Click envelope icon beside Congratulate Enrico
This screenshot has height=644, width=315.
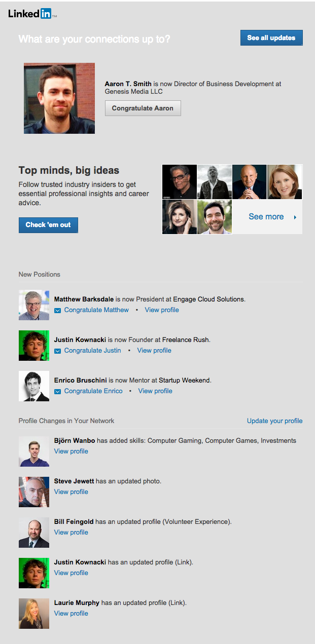pos(58,391)
